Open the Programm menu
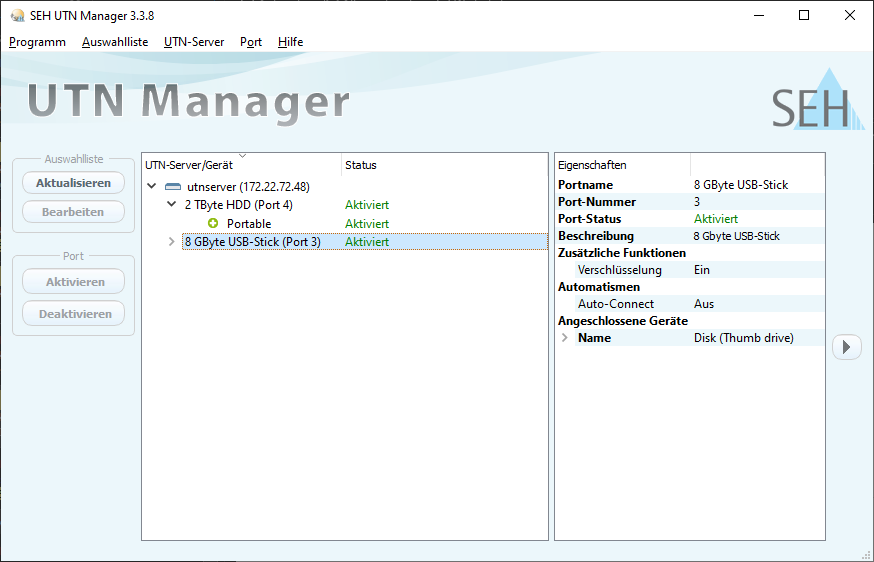 [37, 42]
